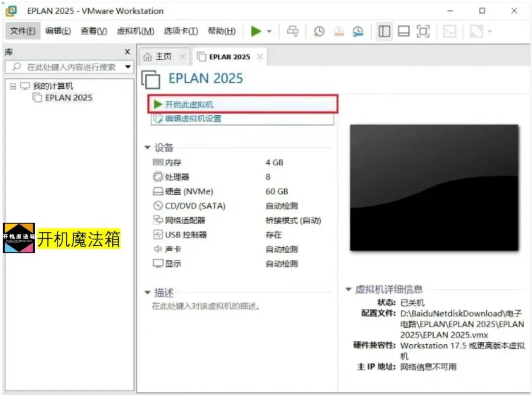Click the green Power On toolbar arrow
Screen dimensions: 532x395
[256, 31]
